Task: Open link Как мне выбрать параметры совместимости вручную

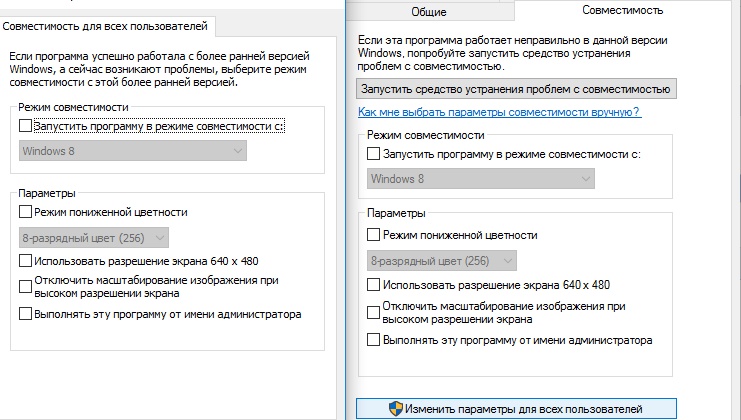Action: pos(499,112)
